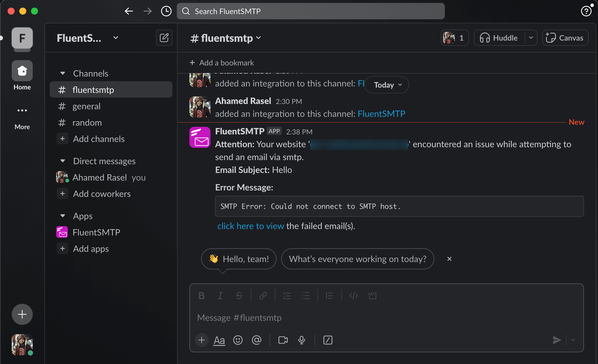This screenshot has height=364, width=598.
Task: Go forward with the right arrow
Action: [148, 11]
